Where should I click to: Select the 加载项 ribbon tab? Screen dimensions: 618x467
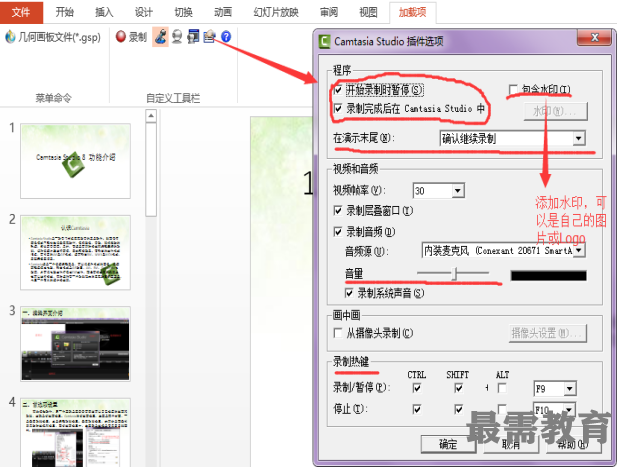click(412, 12)
